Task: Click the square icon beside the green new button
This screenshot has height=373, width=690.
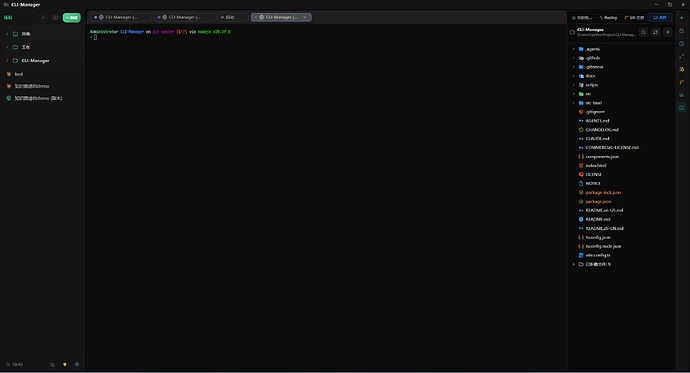Action: [55, 18]
